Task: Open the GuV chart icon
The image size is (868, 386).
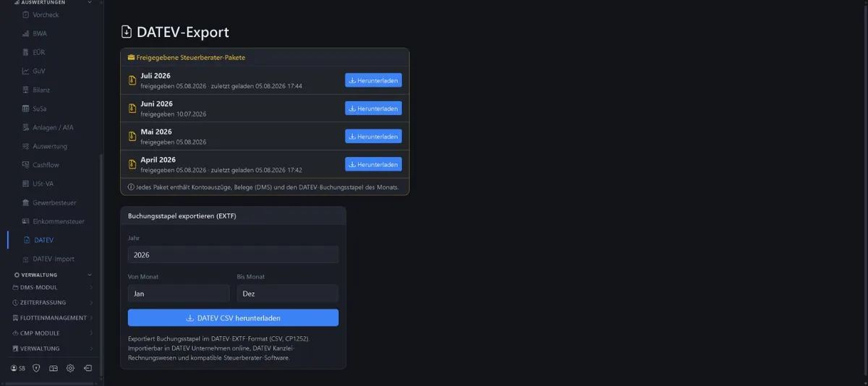Action: pos(26,71)
